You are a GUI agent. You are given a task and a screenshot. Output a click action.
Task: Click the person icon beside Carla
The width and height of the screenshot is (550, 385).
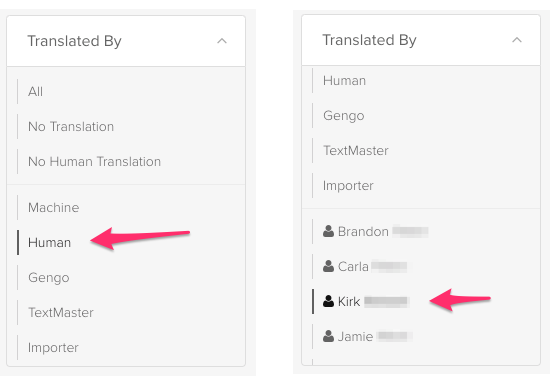(328, 266)
